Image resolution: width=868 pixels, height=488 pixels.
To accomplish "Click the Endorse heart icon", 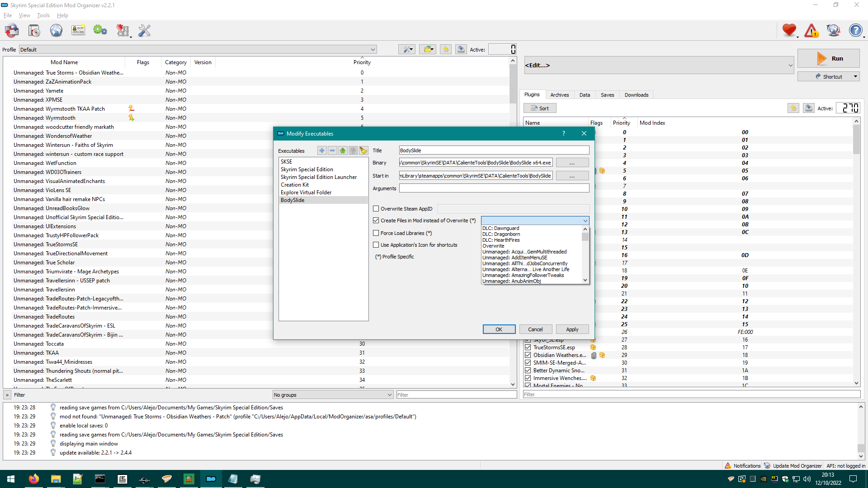I will (x=789, y=31).
